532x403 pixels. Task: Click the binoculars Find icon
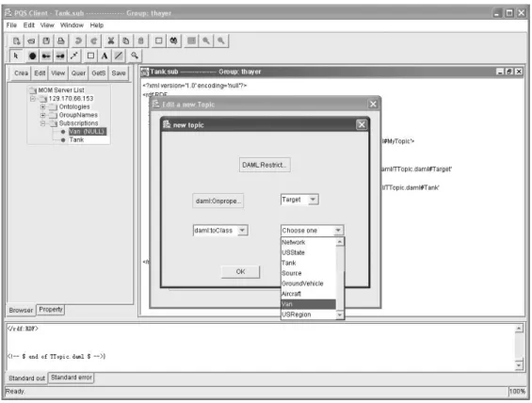click(x=173, y=41)
